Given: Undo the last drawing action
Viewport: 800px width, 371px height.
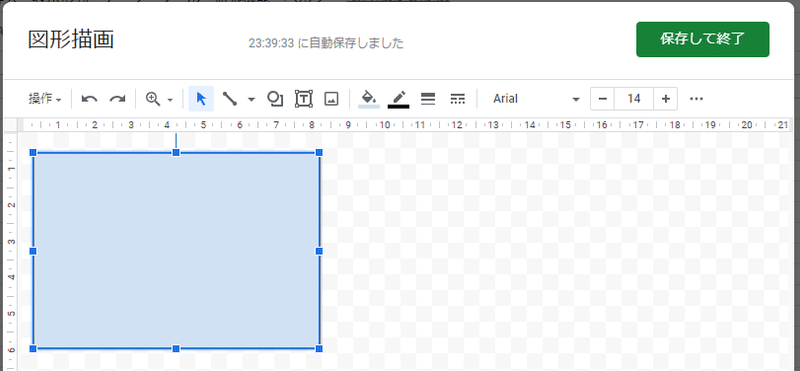Looking at the screenshot, I should [x=89, y=99].
